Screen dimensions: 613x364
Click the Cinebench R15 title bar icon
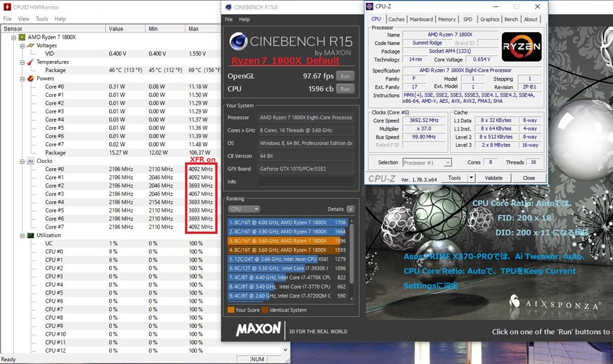point(229,7)
